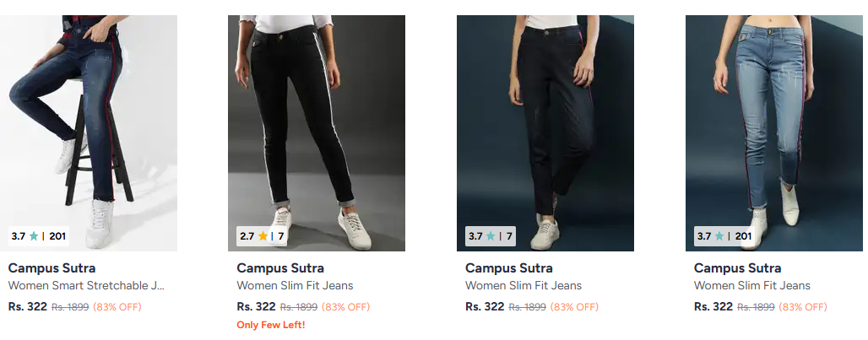The width and height of the screenshot is (868, 340).
Task: Click the 2.7 | 7 rating badge
Action: [x=262, y=236]
